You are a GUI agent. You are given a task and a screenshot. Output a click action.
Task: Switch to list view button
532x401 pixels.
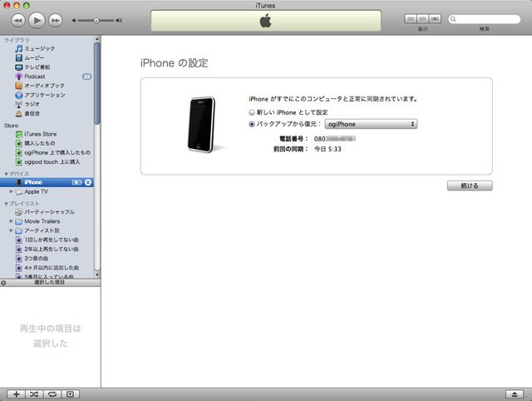pos(411,19)
